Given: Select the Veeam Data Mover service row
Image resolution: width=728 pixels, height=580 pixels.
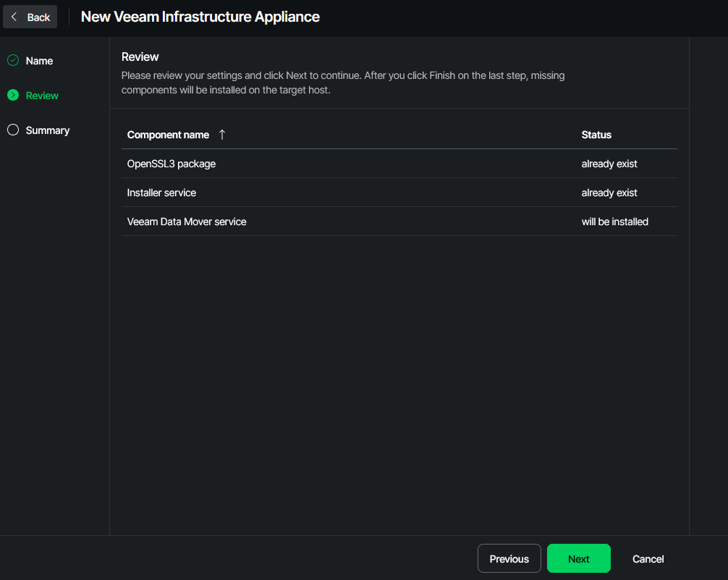Looking at the screenshot, I should 187,222.
